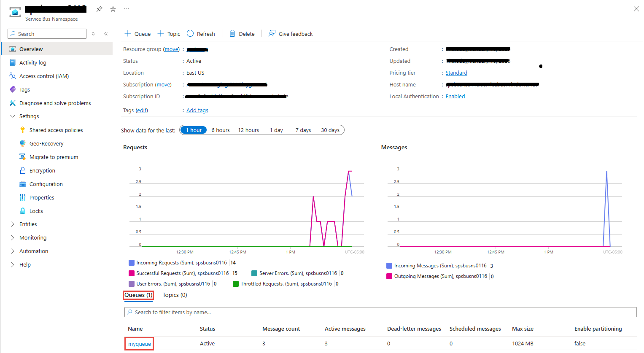The width and height of the screenshot is (644, 353).
Task: Click Server Errors legend color swatch
Action: [x=254, y=273]
